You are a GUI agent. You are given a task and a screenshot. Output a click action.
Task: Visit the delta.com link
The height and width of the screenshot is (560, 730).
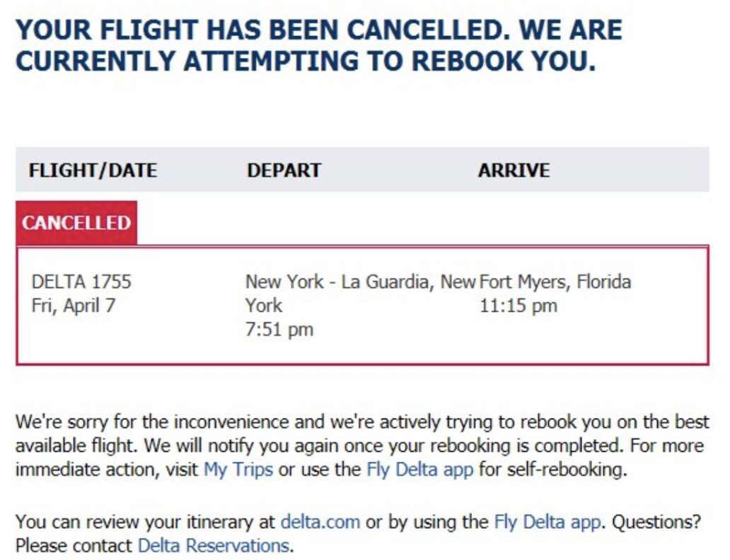(x=320, y=522)
